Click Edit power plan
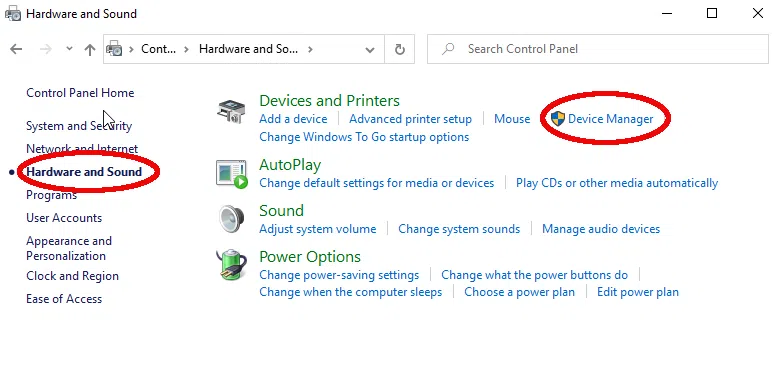This screenshot has width=779, height=370. pyautogui.click(x=637, y=292)
